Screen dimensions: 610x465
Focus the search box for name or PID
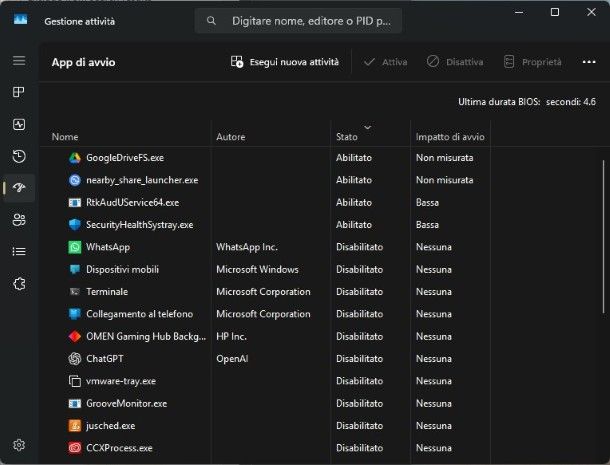(298, 21)
